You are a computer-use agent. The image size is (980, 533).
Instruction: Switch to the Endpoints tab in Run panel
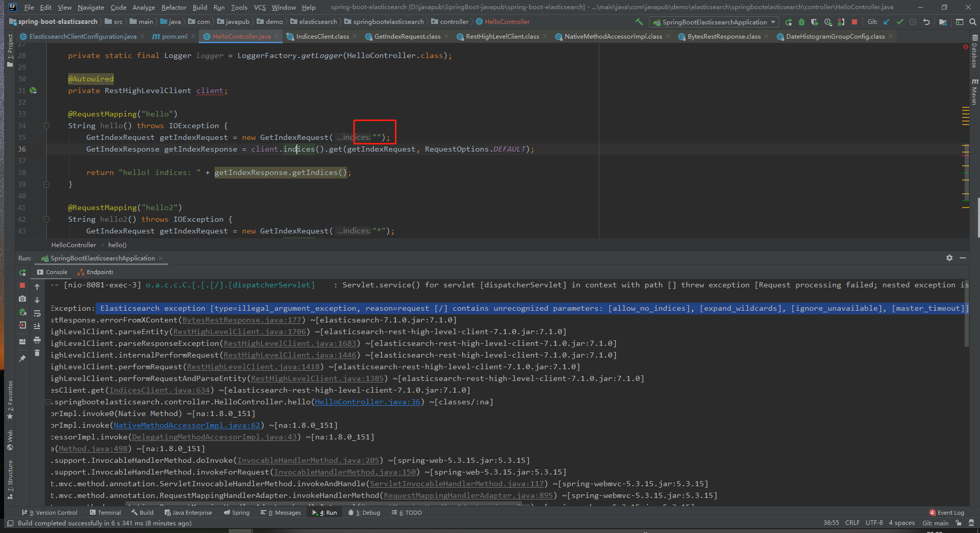point(96,272)
